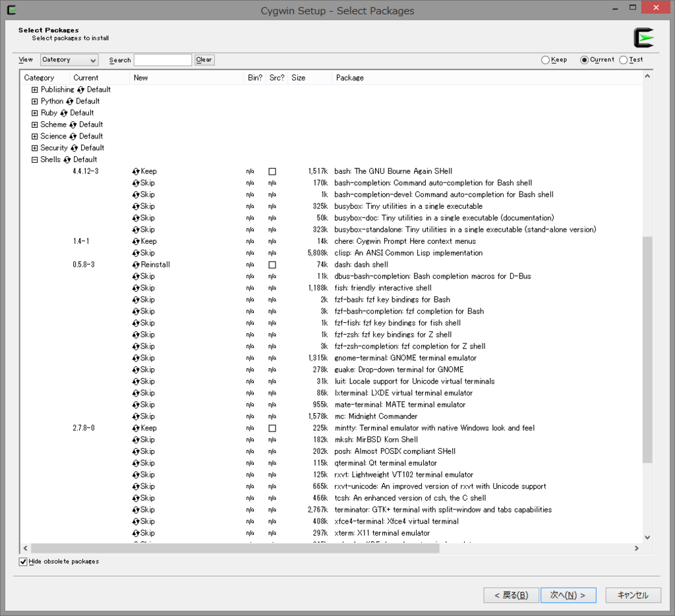Click the Default cycle icon for Shells category
The height and width of the screenshot is (616, 675).
pos(67,160)
